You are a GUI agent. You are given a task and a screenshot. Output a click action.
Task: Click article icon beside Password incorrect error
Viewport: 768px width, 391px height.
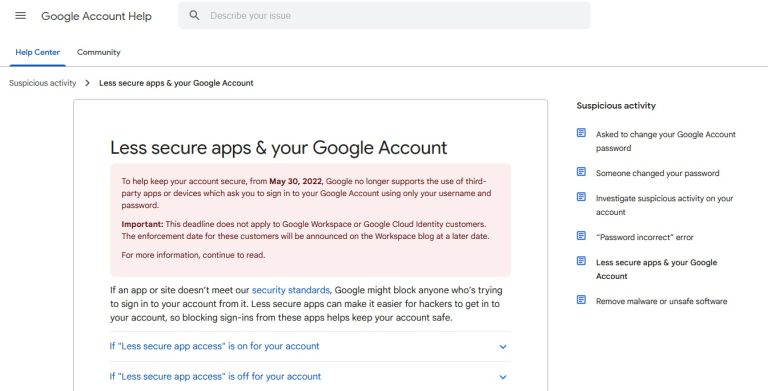(581, 236)
